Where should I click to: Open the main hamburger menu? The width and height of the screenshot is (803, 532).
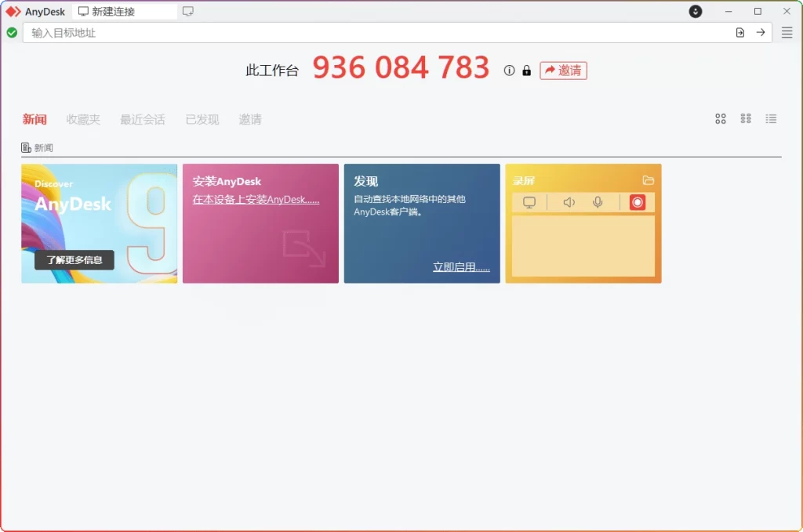point(787,32)
